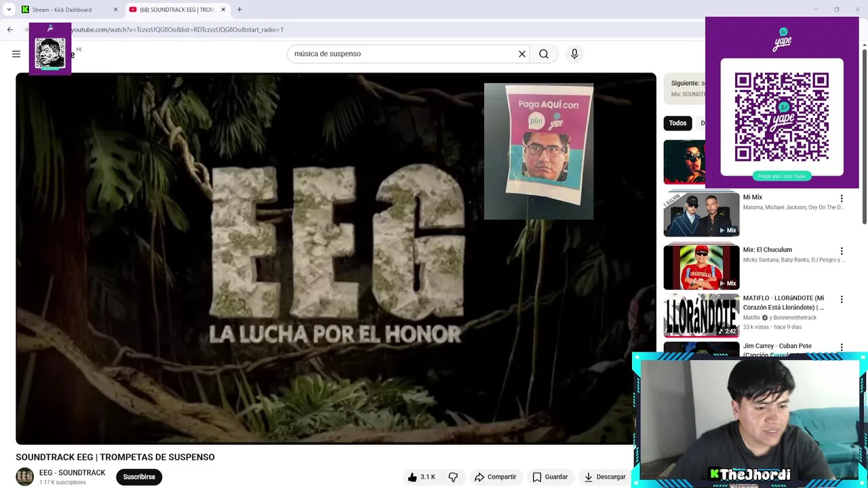
Task: Click the magnifier search button
Action: click(x=544, y=54)
